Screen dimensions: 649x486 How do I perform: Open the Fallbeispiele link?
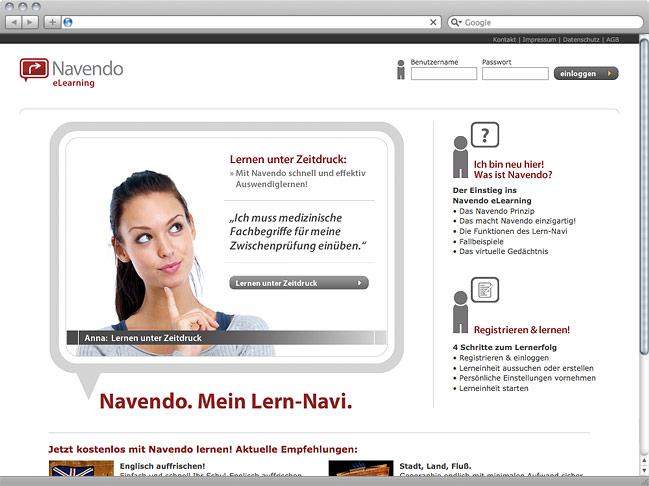coord(481,241)
